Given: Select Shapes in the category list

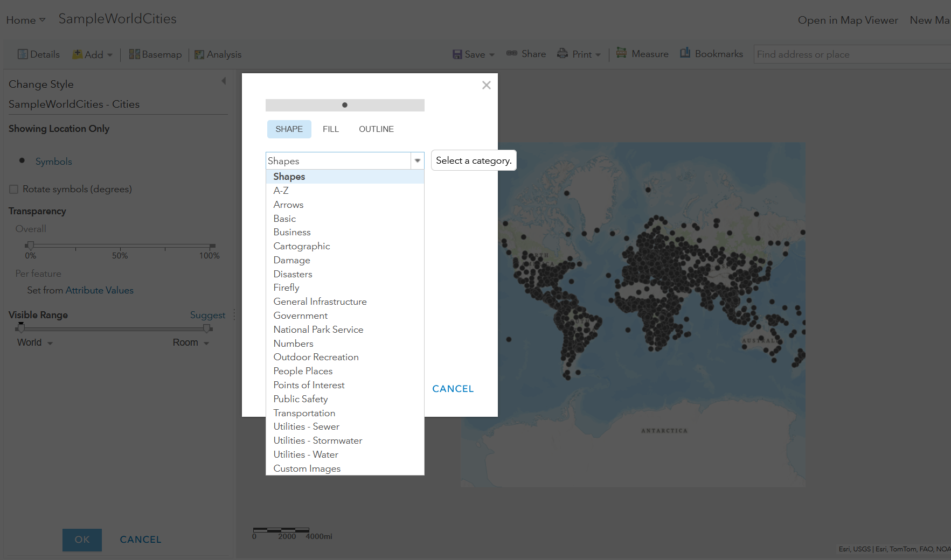Looking at the screenshot, I should (345, 177).
